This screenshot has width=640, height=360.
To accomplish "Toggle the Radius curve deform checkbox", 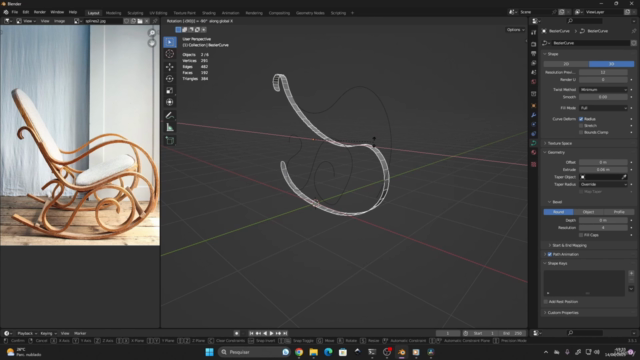I will [x=581, y=119].
